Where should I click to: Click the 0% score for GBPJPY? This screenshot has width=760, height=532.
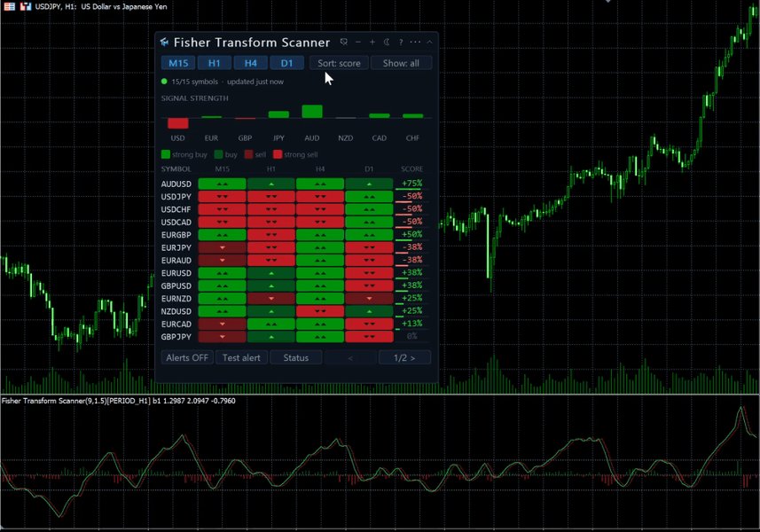(x=412, y=336)
